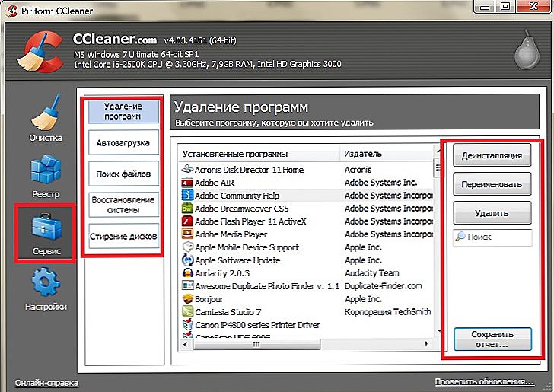Click publisher Adobe Systems Inc. cell
This screenshot has height=392, width=554.
coord(380,183)
